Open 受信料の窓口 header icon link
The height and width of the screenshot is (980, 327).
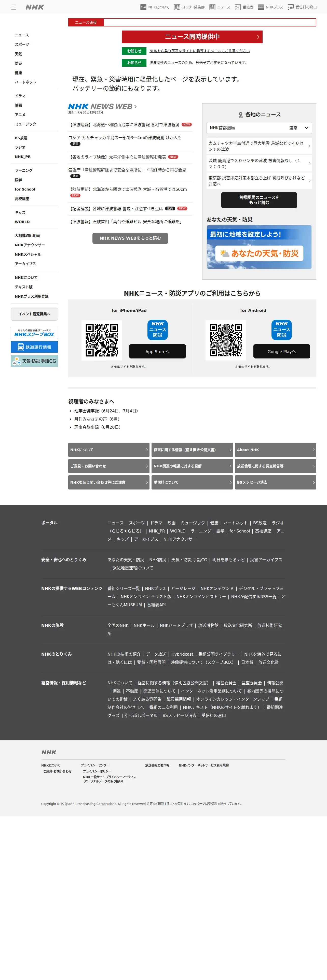click(x=302, y=7)
